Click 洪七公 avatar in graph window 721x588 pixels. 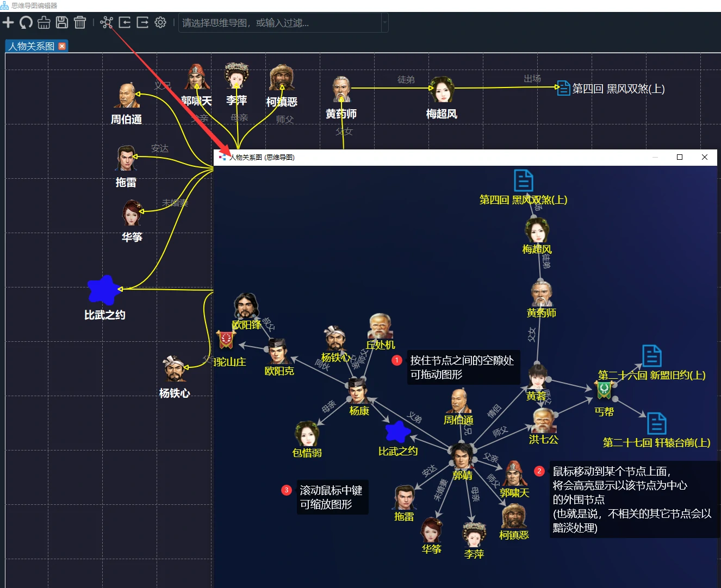point(543,421)
